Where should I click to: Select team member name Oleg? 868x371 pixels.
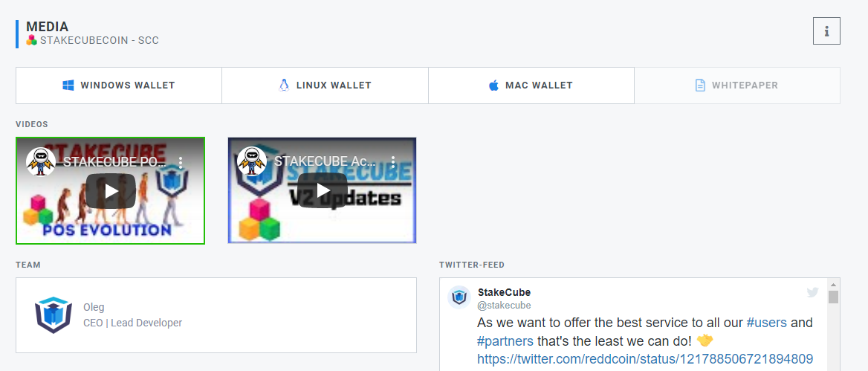point(94,307)
